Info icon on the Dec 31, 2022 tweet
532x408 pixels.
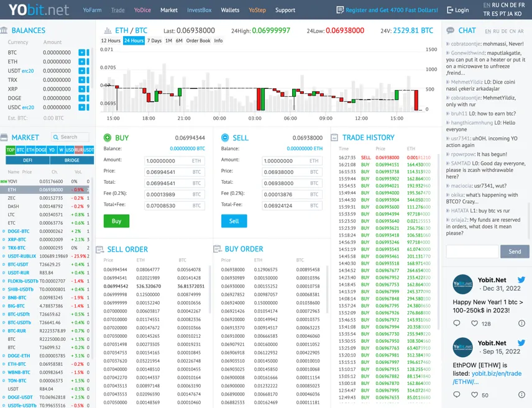point(521,323)
